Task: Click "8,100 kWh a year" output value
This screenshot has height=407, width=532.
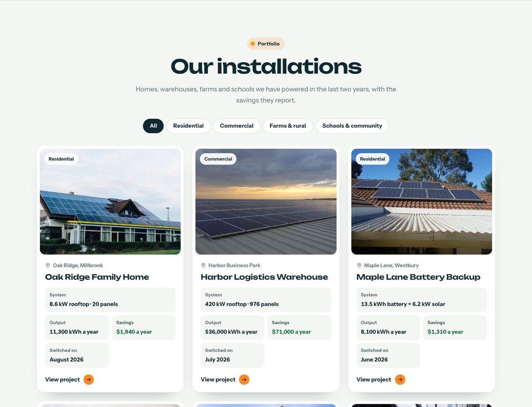Action: [383, 332]
